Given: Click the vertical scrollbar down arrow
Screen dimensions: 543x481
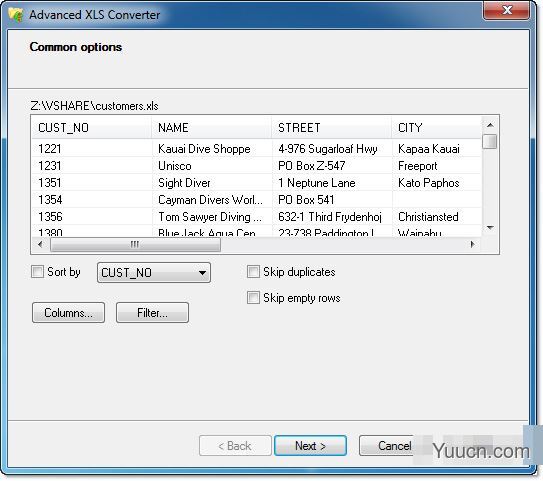Looking at the screenshot, I should click(x=490, y=228).
